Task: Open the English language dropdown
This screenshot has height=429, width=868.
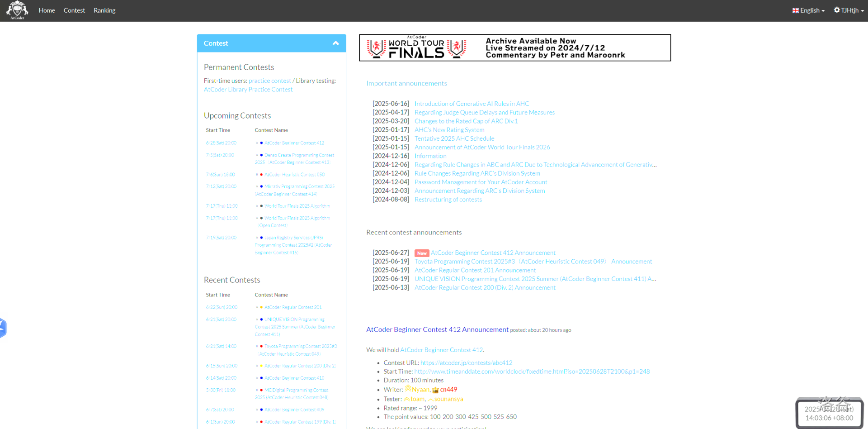Action: (808, 10)
